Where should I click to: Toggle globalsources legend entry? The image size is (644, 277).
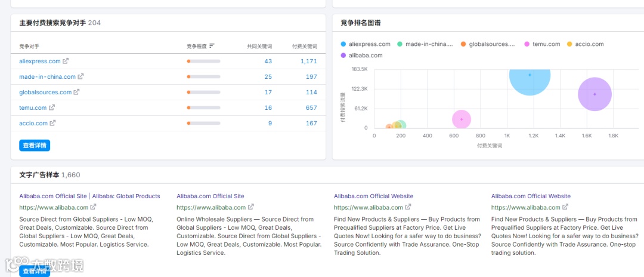point(488,44)
